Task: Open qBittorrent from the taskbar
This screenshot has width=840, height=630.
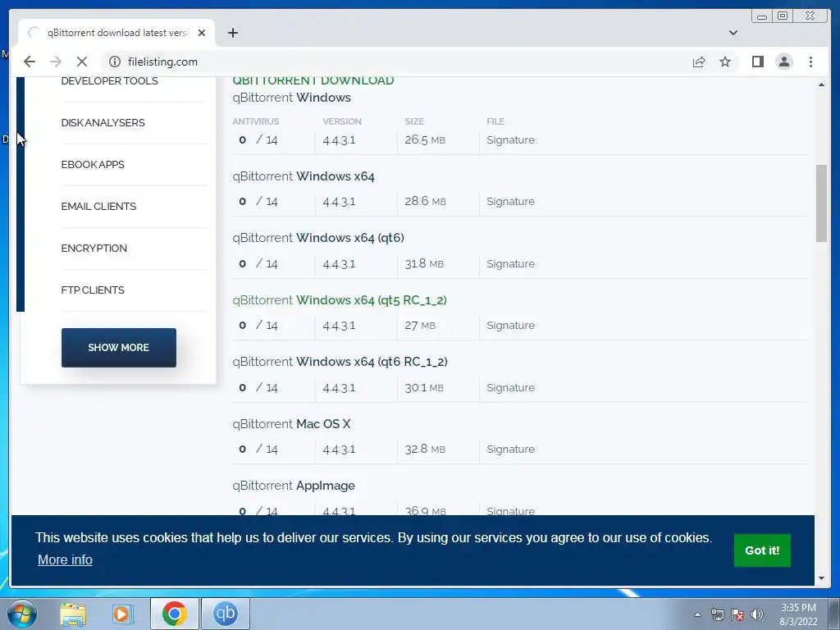Action: pos(225,614)
